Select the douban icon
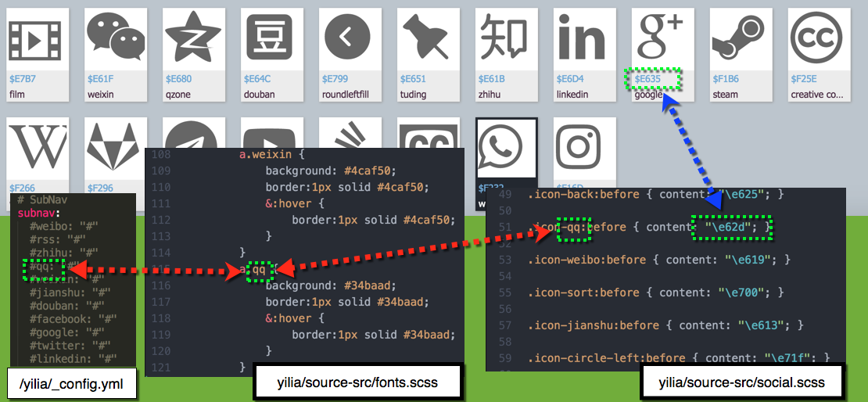The height and width of the screenshot is (402, 868). (271, 38)
